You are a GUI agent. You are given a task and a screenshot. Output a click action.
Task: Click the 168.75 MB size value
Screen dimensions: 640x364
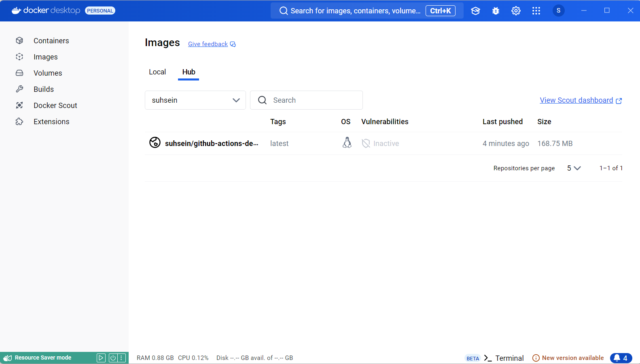555,144
